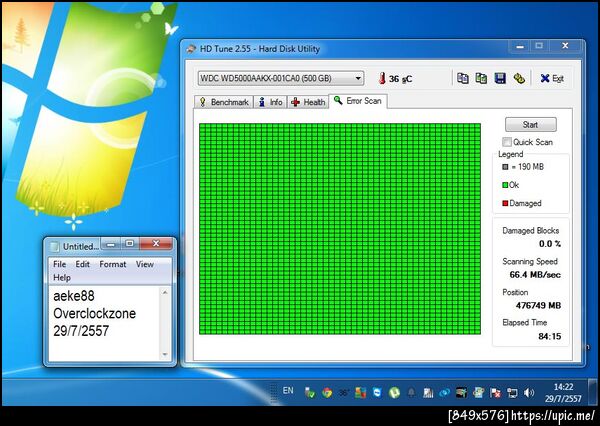Click the gray bell tray icon
Image resolution: width=600 pixels, height=426 pixels.
point(411,392)
